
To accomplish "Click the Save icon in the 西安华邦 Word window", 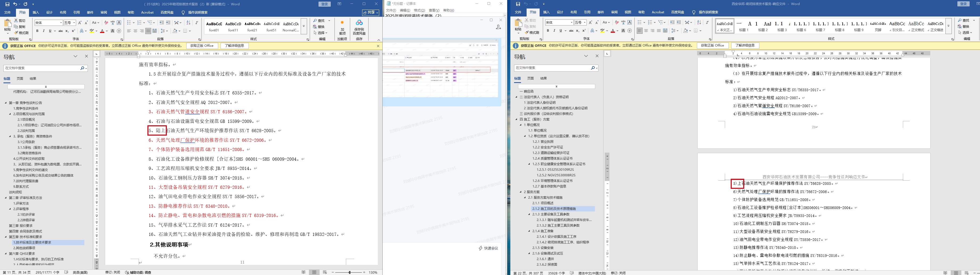I will (518, 4).
